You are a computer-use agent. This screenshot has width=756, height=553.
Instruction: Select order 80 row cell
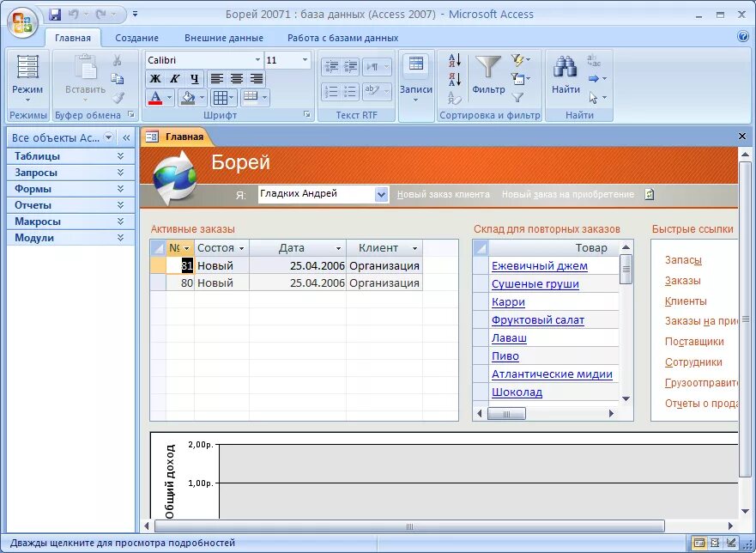tap(180, 283)
